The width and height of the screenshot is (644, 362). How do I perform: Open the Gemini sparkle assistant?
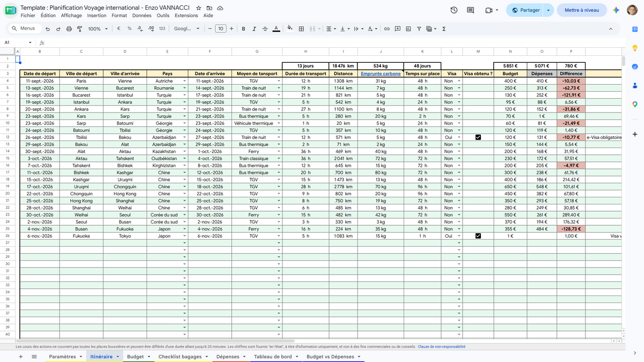click(x=616, y=10)
